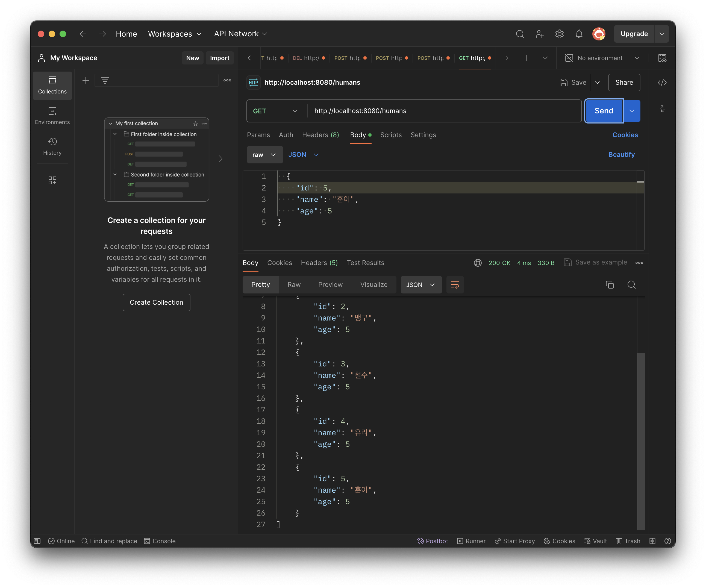The width and height of the screenshot is (706, 588).
Task: Click the code snippet icon
Action: (x=662, y=82)
